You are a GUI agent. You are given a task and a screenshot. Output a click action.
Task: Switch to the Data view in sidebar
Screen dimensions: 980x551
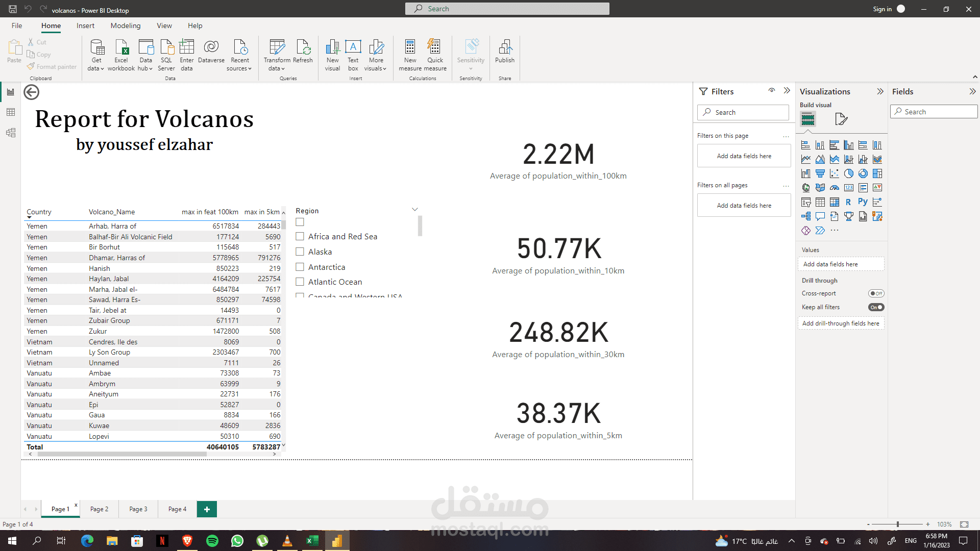(11, 112)
